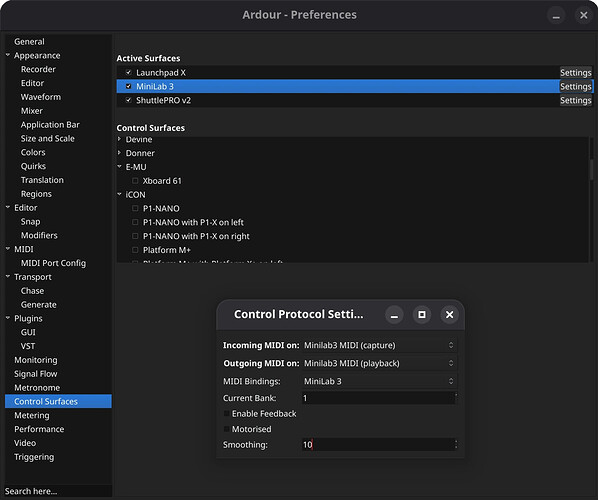Open Settings for Launchpad X
Image resolution: width=598 pixels, height=500 pixels.
[x=575, y=72]
